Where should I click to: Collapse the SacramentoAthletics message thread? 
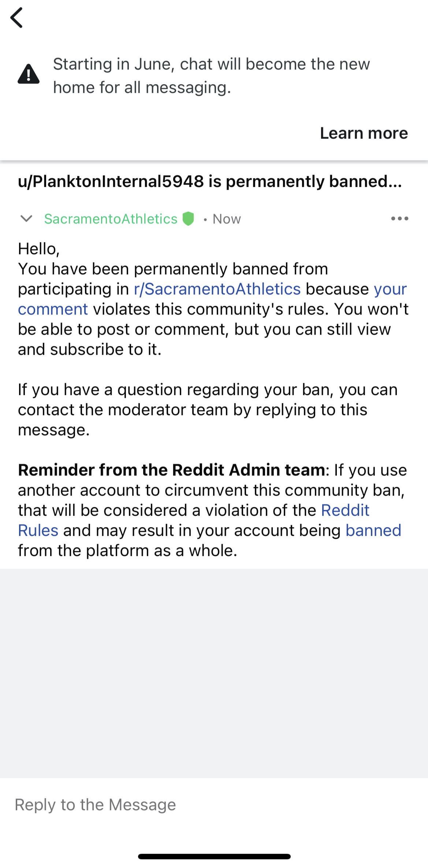point(26,219)
